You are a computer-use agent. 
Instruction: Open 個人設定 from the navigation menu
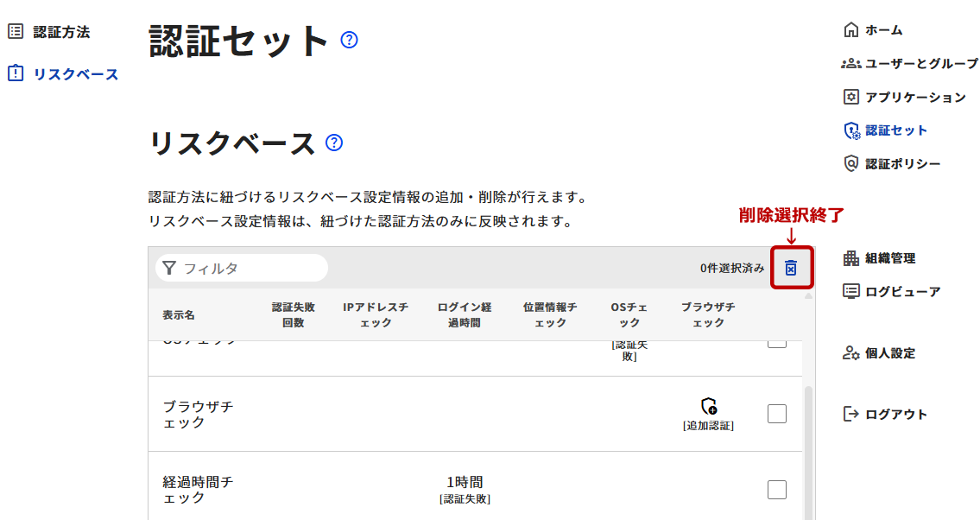[890, 353]
